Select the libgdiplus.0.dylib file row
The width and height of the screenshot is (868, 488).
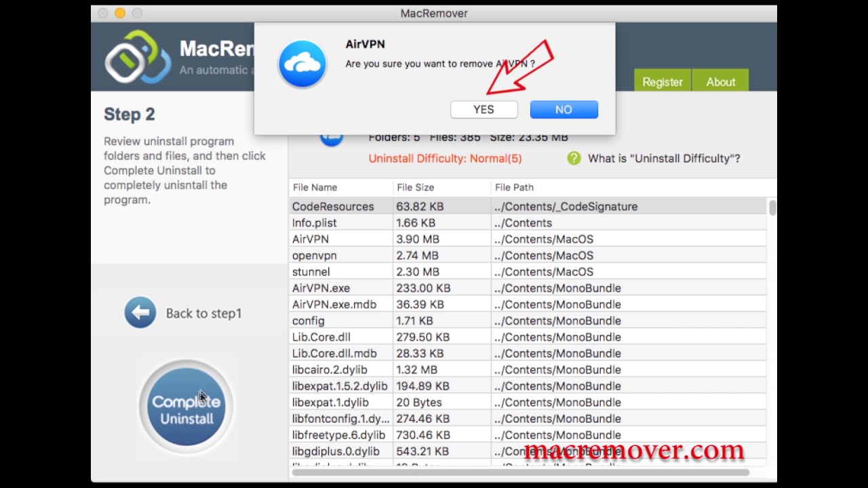528,451
